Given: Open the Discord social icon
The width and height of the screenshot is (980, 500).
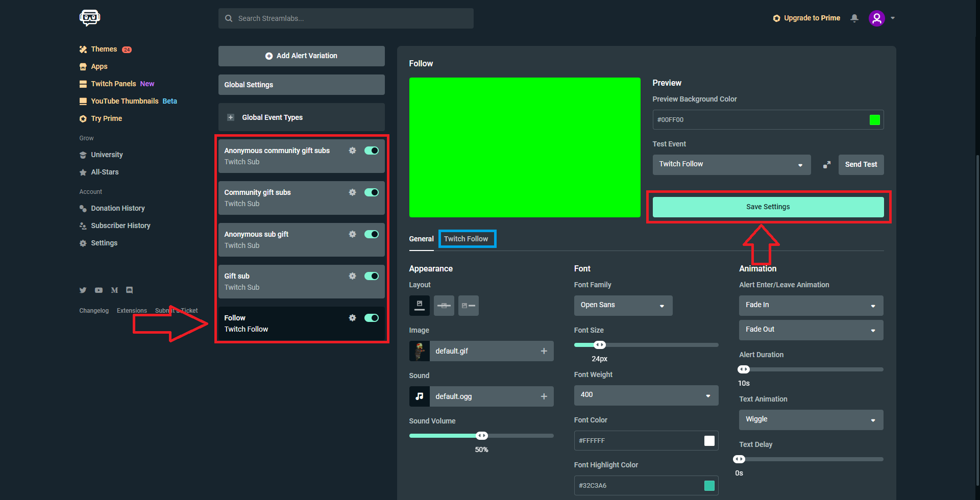Looking at the screenshot, I should tap(130, 290).
